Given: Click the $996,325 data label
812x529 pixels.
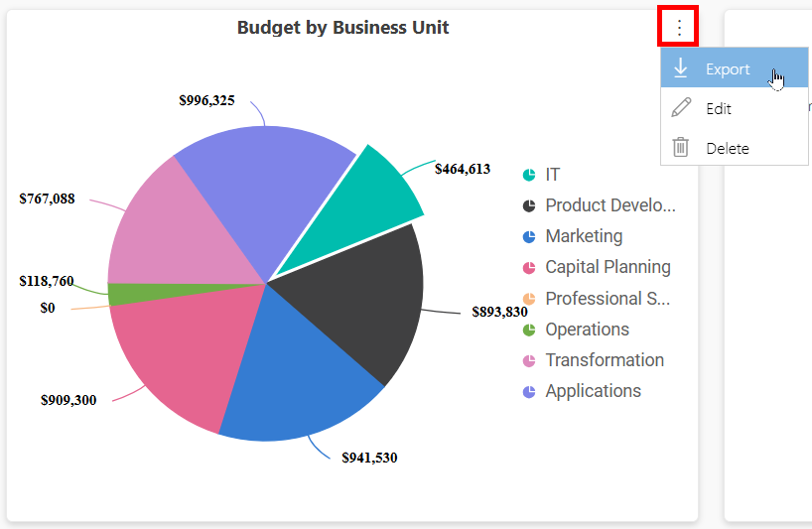Looking at the screenshot, I should pos(206,100).
